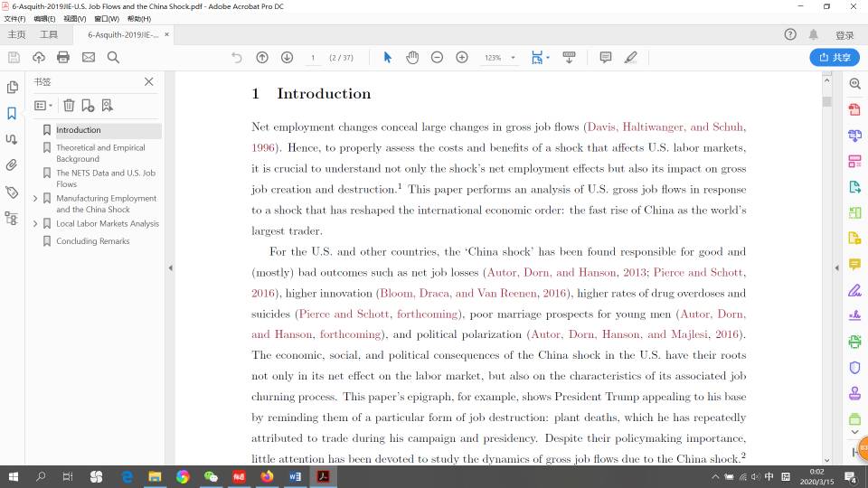This screenshot has width=868, height=488.
Task: Switch to the 主页 tab
Action: pyautogui.click(x=16, y=34)
